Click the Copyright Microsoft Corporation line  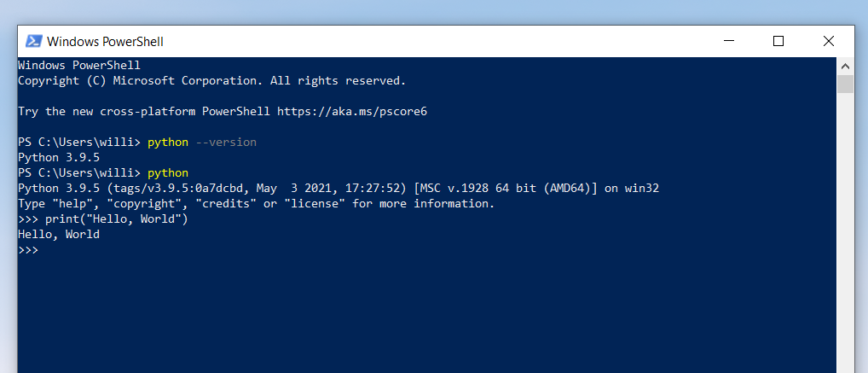point(212,81)
